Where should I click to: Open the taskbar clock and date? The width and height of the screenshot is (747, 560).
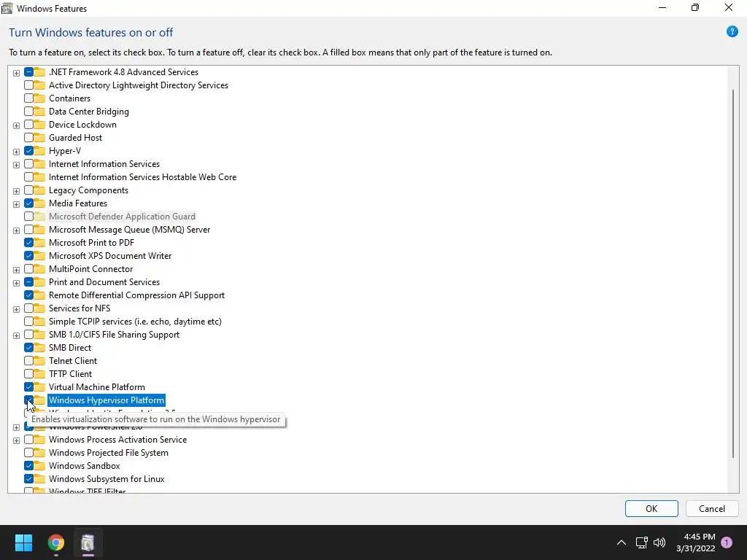tap(695, 542)
